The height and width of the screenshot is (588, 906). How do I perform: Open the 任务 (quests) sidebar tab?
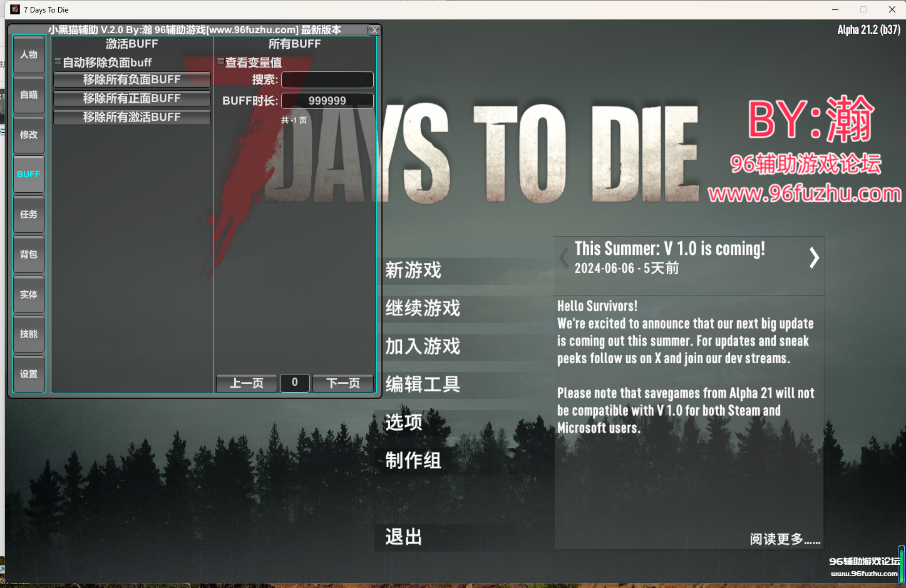29,215
